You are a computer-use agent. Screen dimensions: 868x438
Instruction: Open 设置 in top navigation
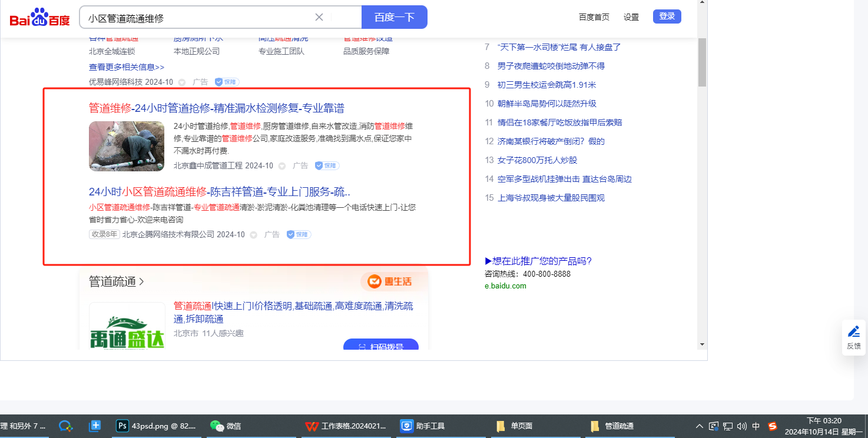coord(631,17)
